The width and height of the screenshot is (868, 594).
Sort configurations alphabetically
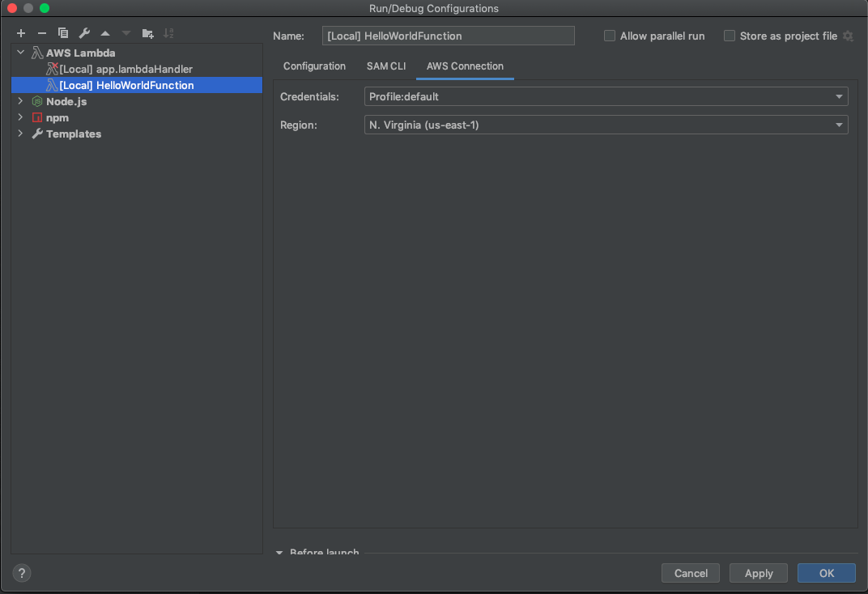(169, 33)
